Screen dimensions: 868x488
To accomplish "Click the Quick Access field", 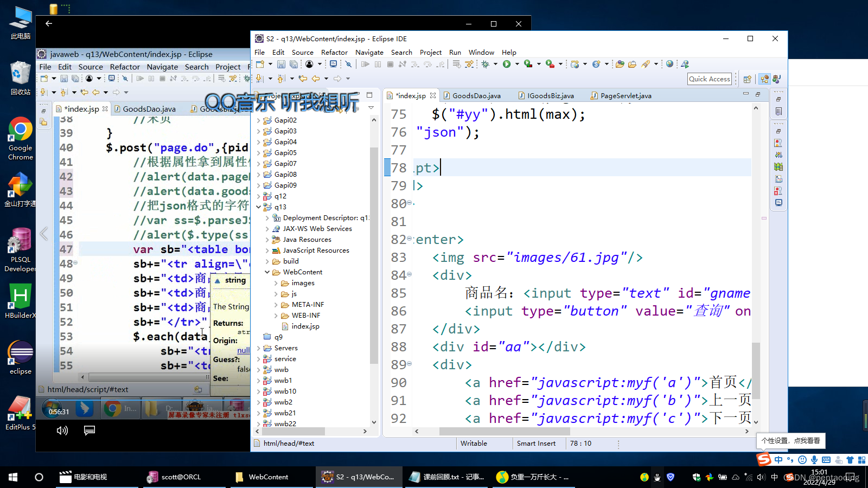I will 710,79.
